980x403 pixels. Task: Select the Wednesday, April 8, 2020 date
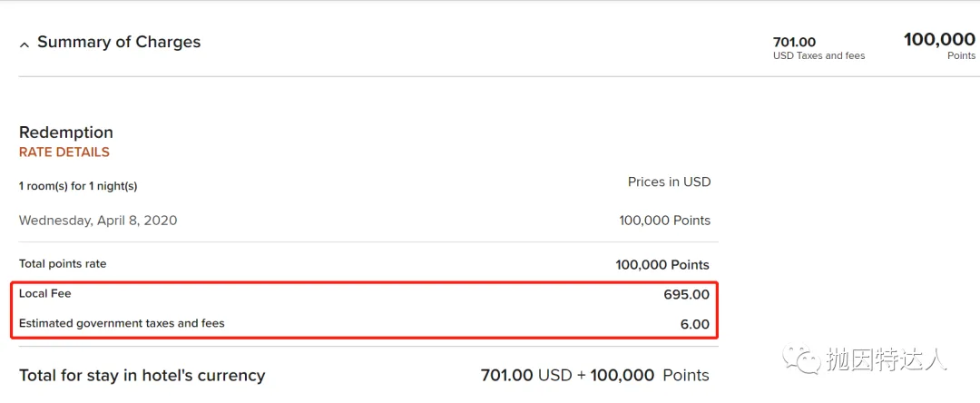[98, 221]
